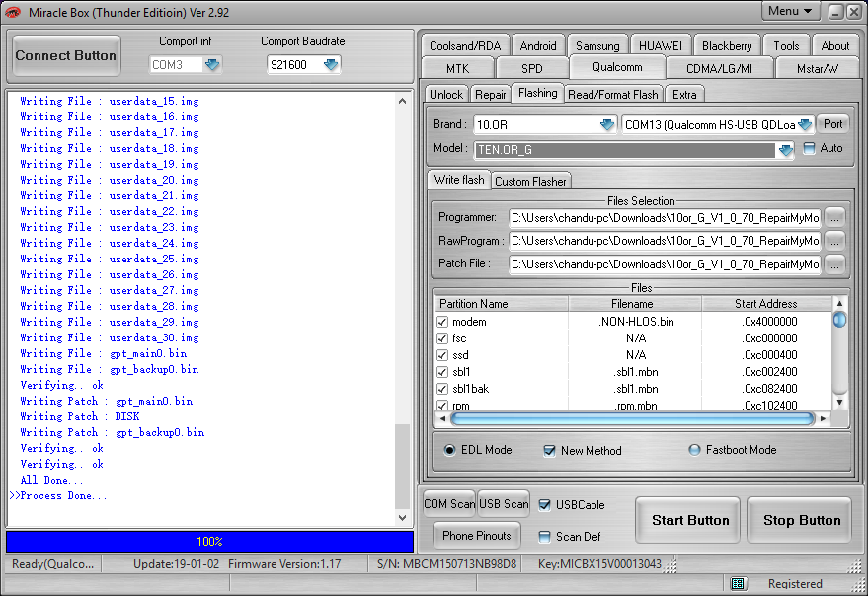868x596 pixels.
Task: Click the 100% blue progress bar
Action: pos(209,541)
